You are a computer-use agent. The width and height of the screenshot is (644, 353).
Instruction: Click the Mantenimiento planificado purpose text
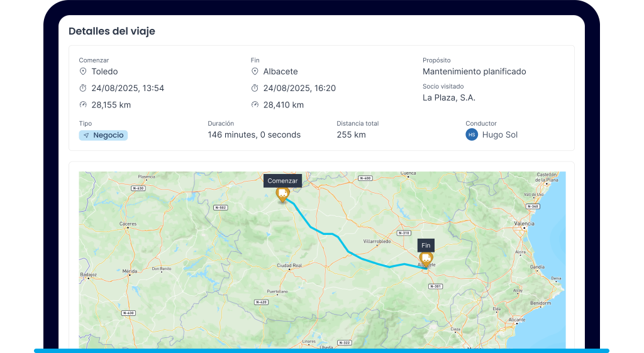pos(474,72)
